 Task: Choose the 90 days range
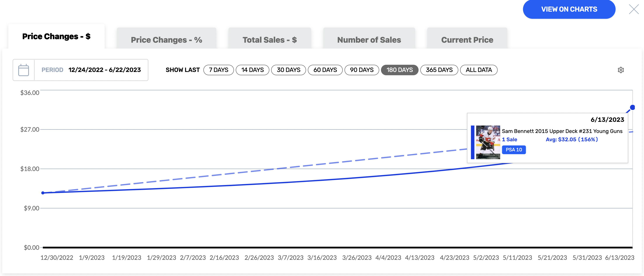pyautogui.click(x=362, y=70)
